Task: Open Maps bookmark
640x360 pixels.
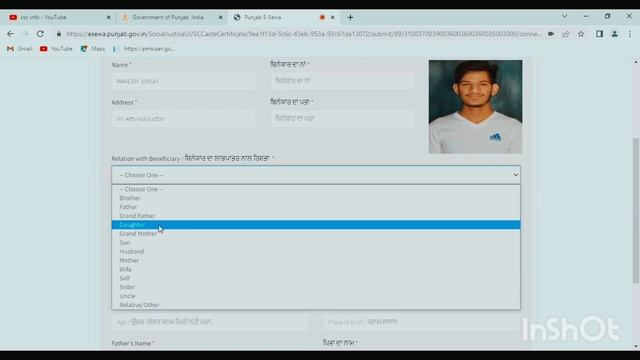Action: click(x=93, y=49)
